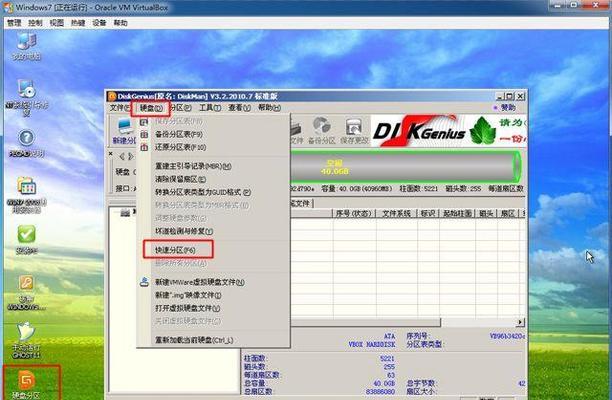
Task: Open the 帮助 menu in DiskGenius
Action: pos(269,108)
